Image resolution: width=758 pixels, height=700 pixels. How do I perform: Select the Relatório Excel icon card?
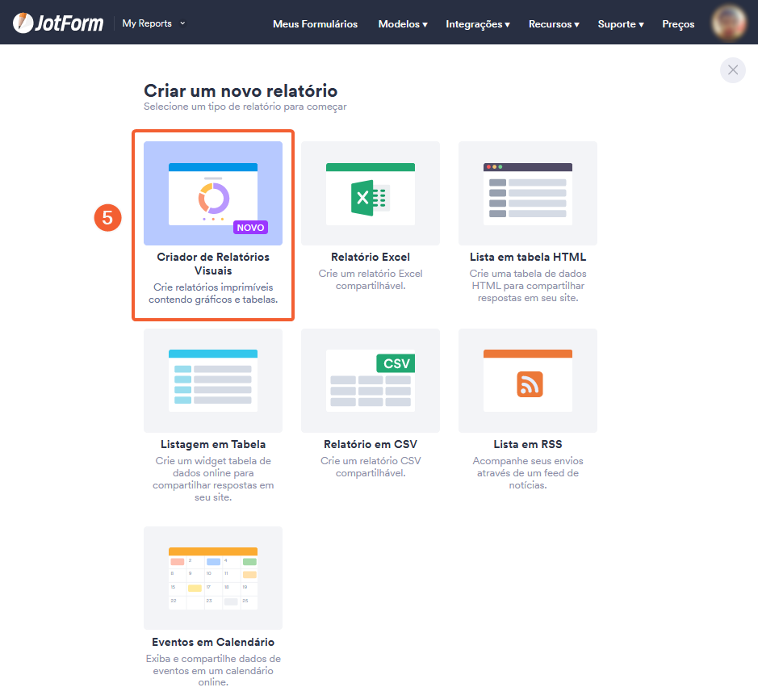(371, 194)
